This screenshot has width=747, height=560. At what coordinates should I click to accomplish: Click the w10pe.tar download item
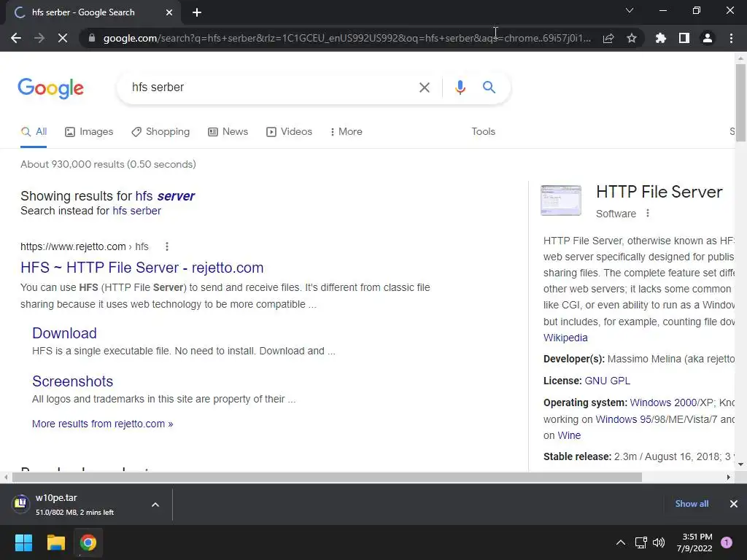[76, 505]
